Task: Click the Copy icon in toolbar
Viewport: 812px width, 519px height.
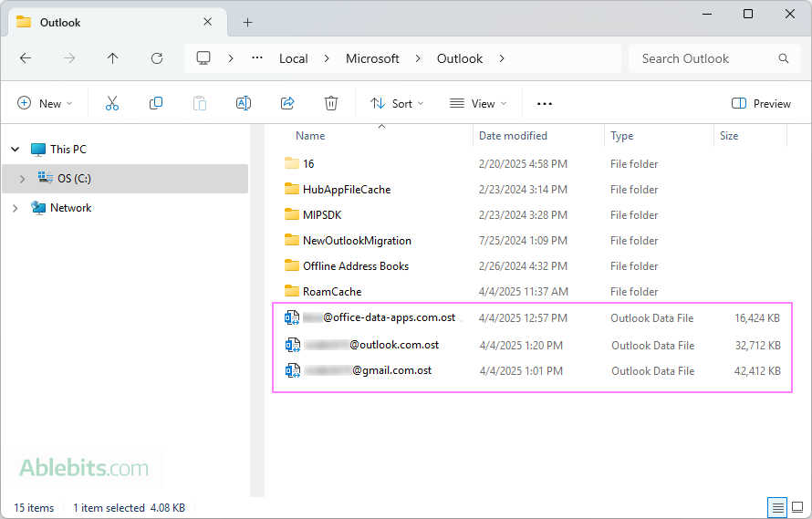Action: point(156,103)
